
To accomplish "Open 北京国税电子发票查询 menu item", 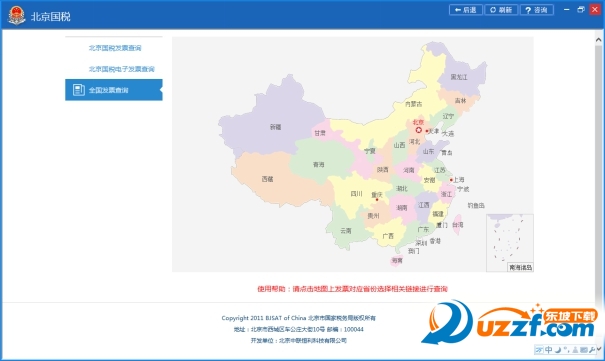I will [x=122, y=69].
